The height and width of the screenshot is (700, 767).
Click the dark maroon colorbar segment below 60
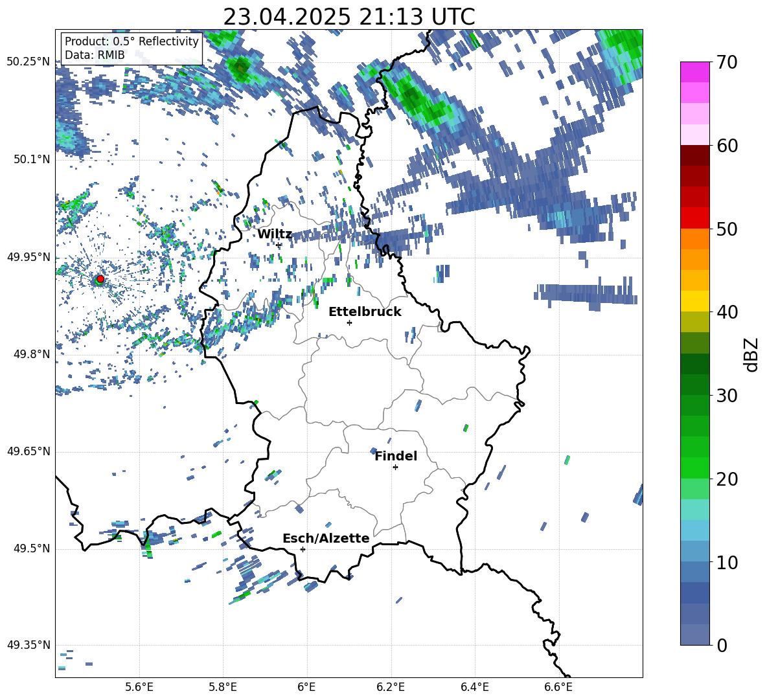point(694,155)
